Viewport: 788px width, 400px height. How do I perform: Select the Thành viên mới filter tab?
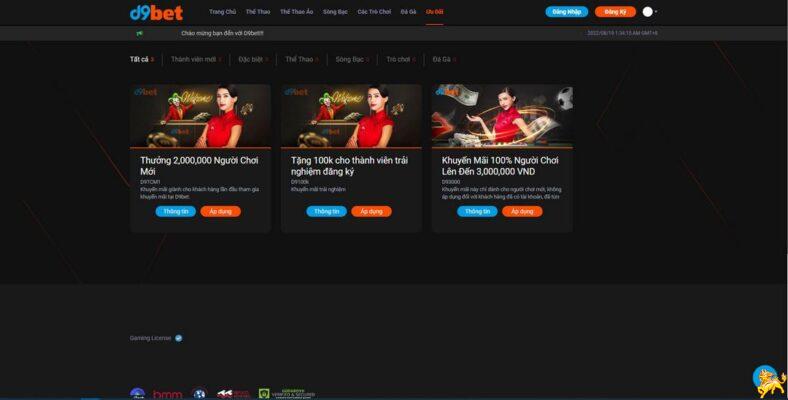point(196,59)
